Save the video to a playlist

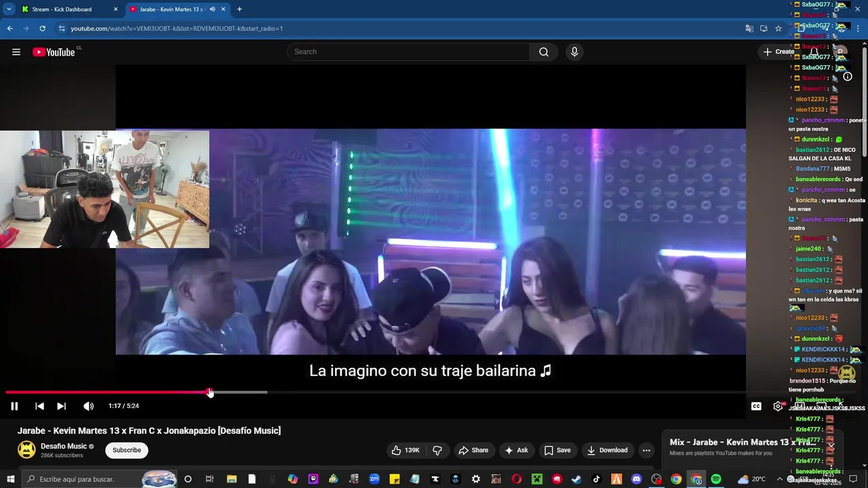557,450
